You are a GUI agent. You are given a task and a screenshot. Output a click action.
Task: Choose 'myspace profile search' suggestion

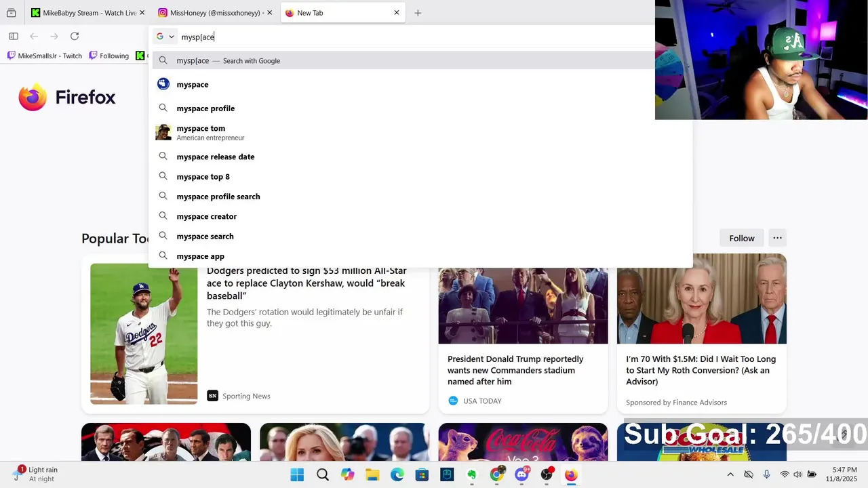(420, 197)
